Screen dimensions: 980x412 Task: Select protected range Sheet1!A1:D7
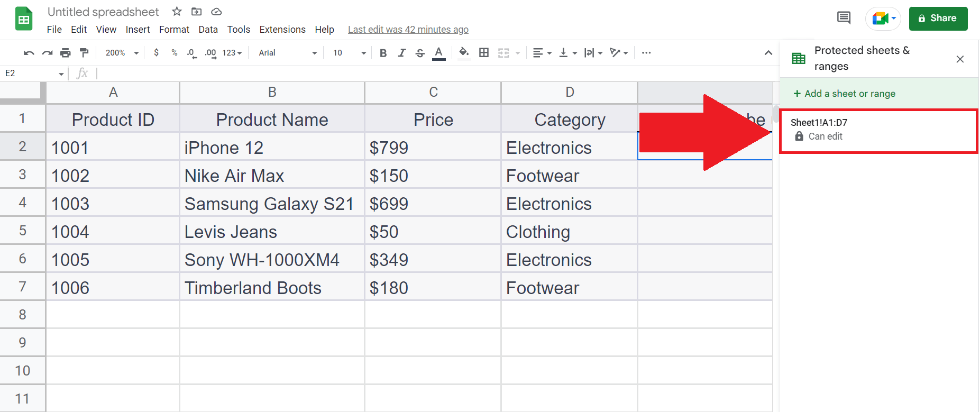pyautogui.click(x=878, y=131)
